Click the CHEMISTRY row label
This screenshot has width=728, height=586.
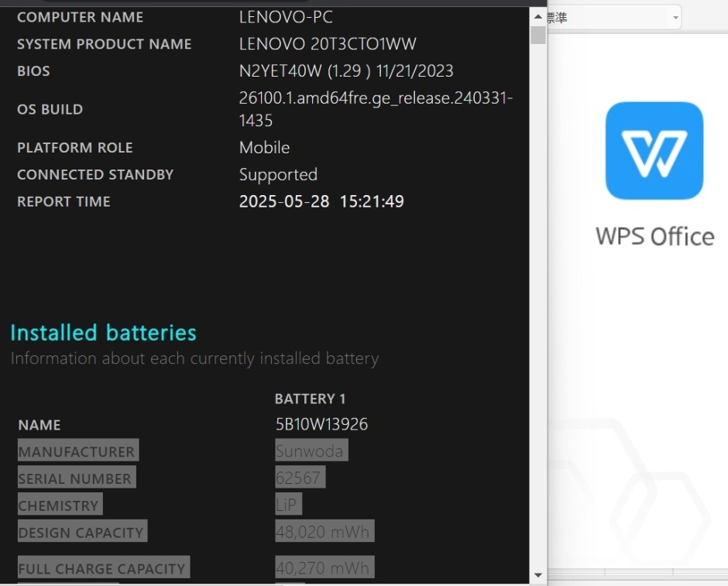(59, 505)
